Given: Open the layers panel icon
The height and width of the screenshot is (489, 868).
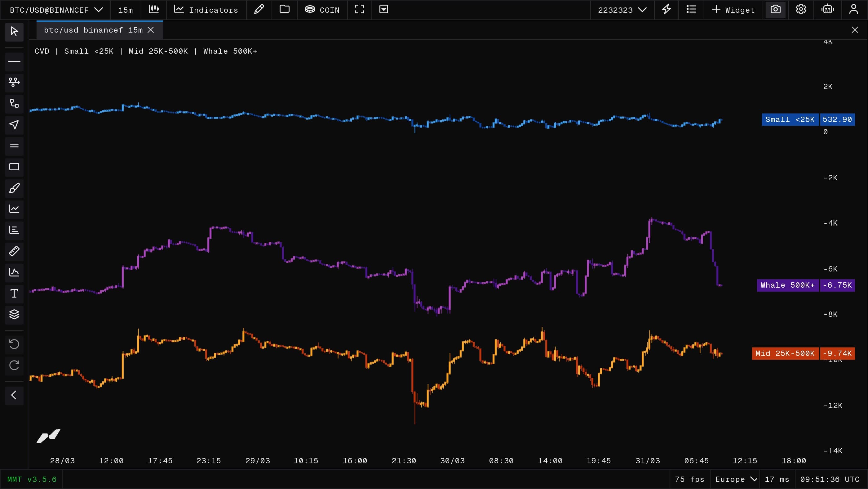Looking at the screenshot, I should pos(14,314).
